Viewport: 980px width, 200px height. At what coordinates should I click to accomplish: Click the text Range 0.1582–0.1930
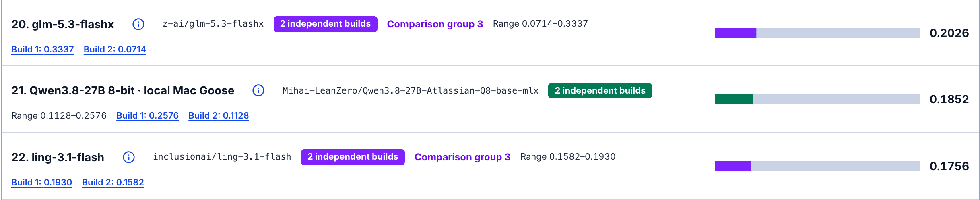(x=568, y=157)
